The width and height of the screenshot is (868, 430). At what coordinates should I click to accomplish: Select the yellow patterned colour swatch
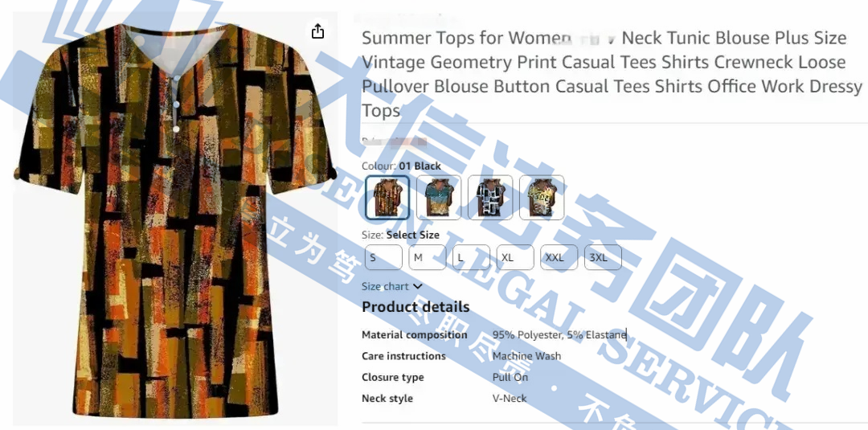pyautogui.click(x=542, y=198)
